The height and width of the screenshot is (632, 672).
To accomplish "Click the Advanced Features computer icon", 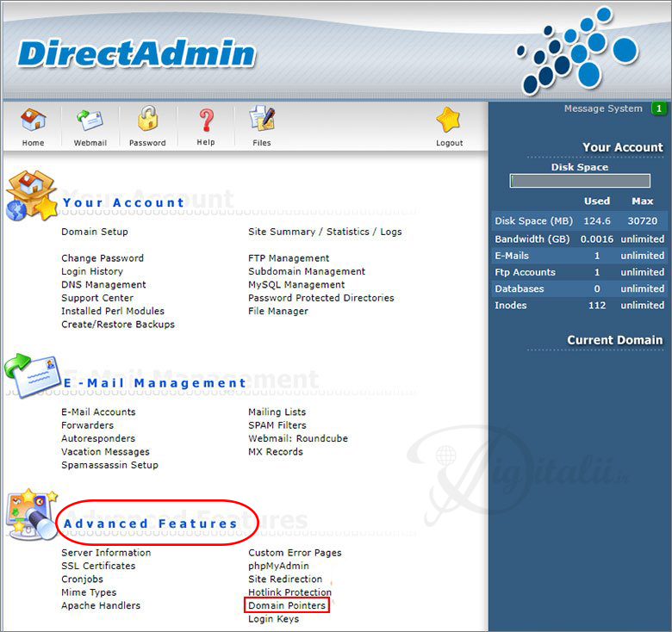I will coord(31,515).
